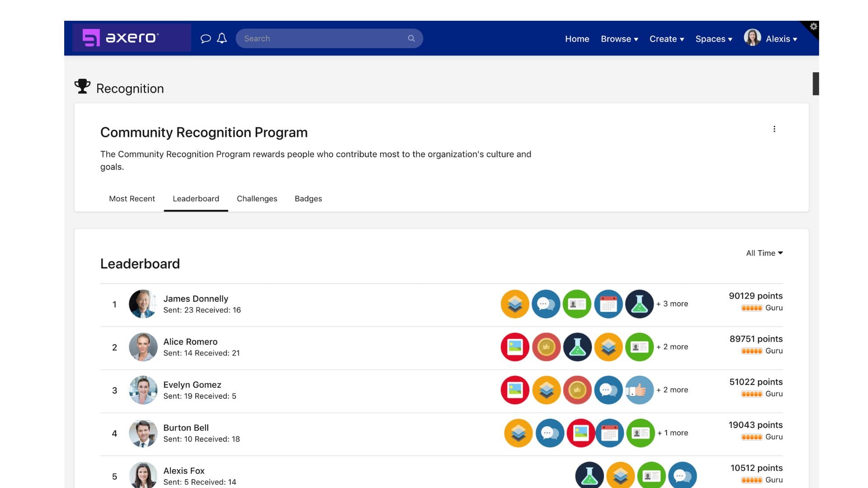This screenshot has height=488, width=868.
Task: Click Burton Bell's calendar badge icon
Action: pos(610,432)
